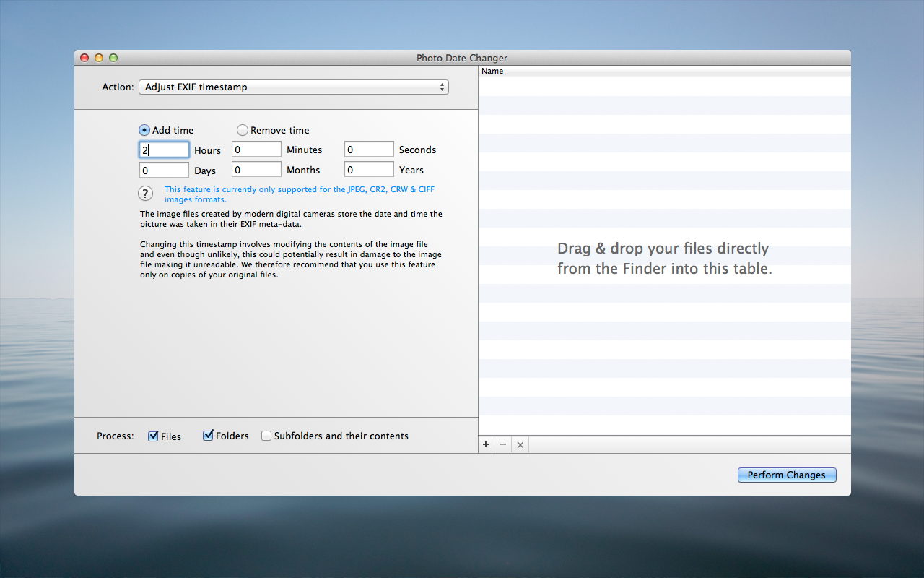Click the plus icon to add files
The image size is (924, 578).
tap(486, 444)
